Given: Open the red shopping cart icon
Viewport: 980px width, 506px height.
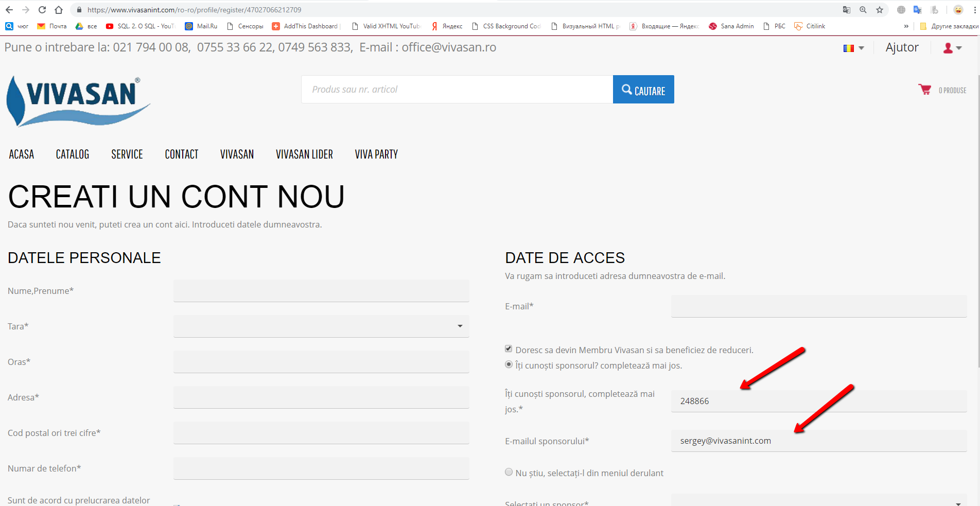Looking at the screenshot, I should 924,90.
